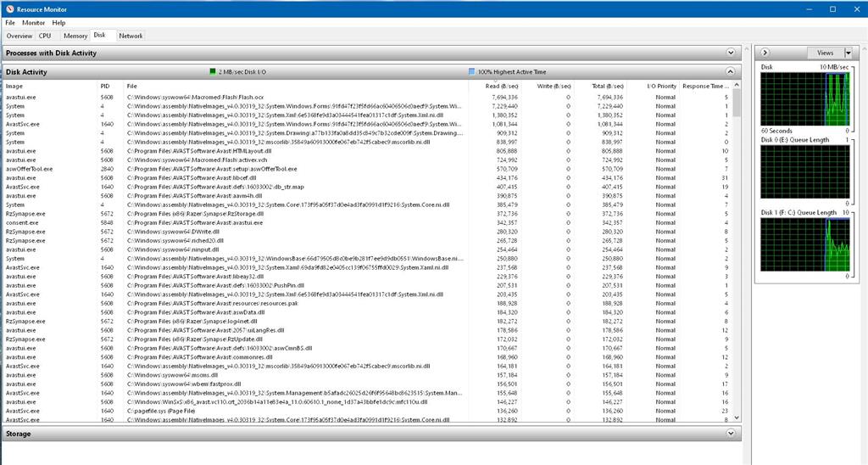
Task: Sort by Image column header
Action: [x=50, y=86]
